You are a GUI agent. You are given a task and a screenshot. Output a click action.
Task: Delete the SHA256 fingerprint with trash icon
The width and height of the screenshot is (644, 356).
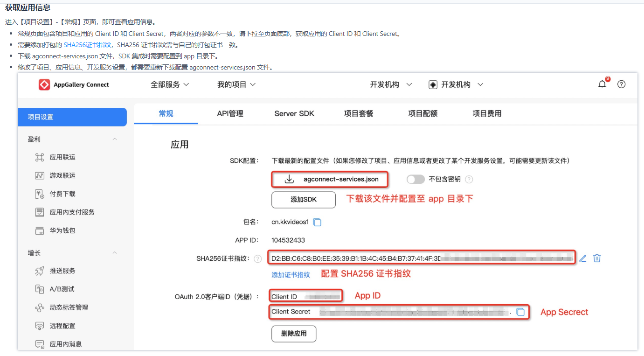click(597, 258)
